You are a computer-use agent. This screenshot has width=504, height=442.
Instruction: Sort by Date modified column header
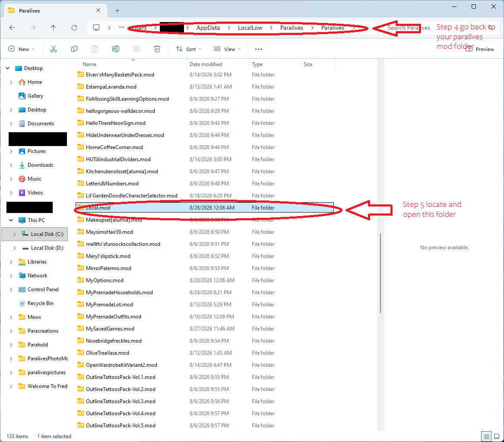point(206,64)
